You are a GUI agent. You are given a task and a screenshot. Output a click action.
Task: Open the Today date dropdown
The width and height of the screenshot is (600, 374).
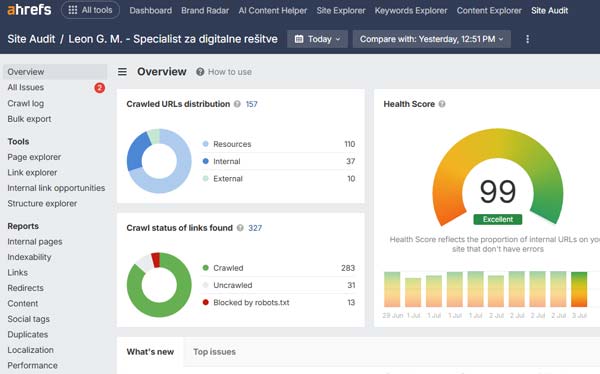tap(317, 39)
